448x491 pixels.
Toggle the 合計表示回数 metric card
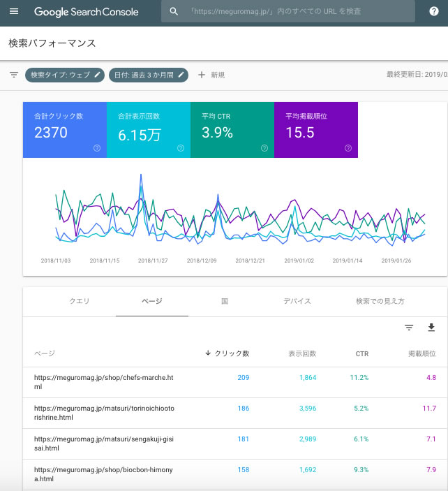click(148, 129)
